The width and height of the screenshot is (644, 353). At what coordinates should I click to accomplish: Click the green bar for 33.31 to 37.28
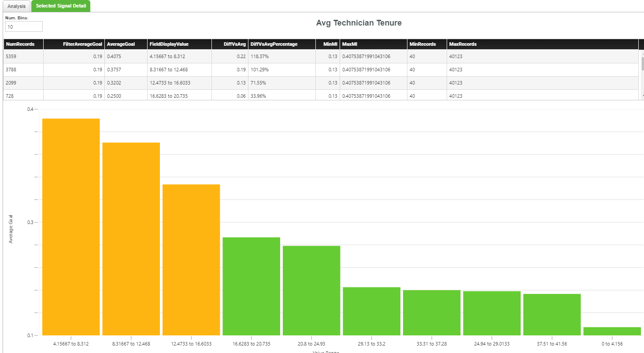[x=432, y=313]
